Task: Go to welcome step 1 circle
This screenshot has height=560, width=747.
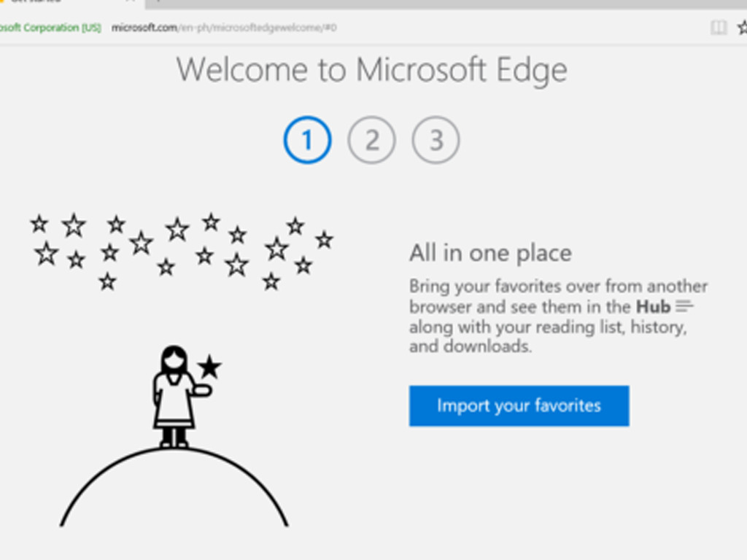Action: click(307, 140)
